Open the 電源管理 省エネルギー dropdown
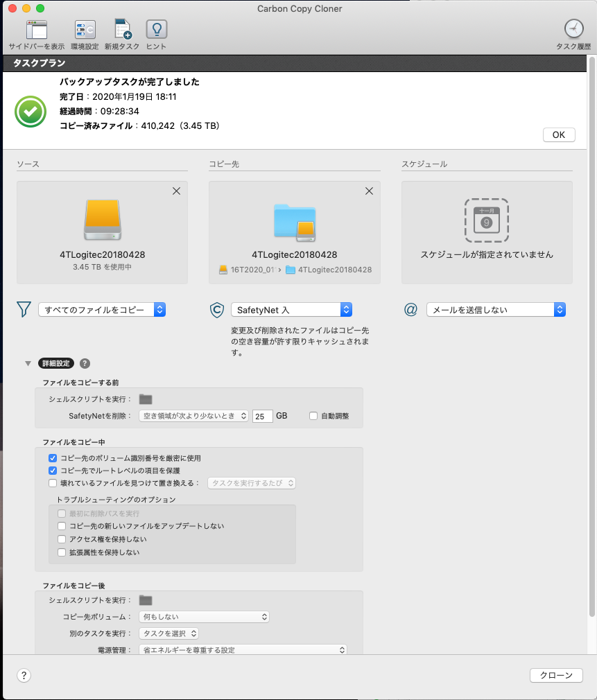 (243, 650)
